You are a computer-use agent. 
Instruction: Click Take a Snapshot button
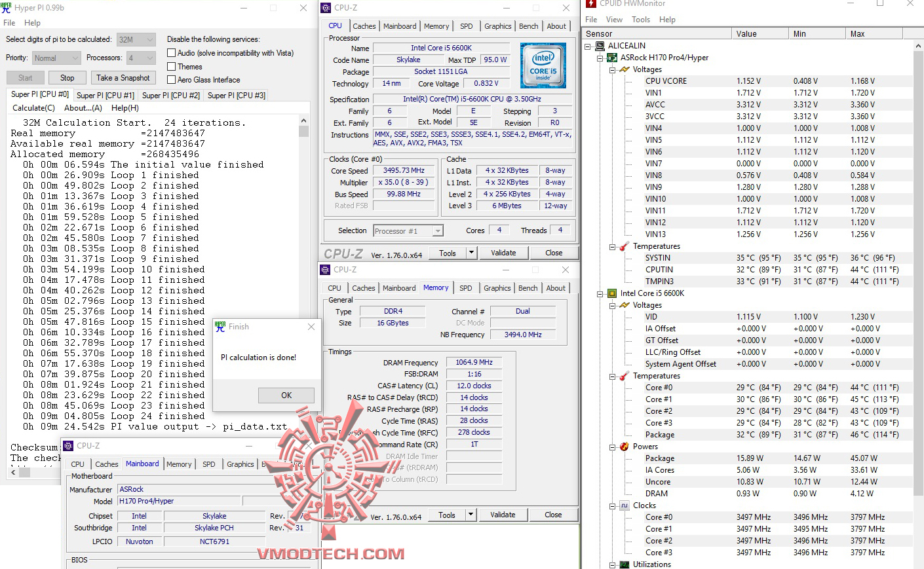click(123, 78)
